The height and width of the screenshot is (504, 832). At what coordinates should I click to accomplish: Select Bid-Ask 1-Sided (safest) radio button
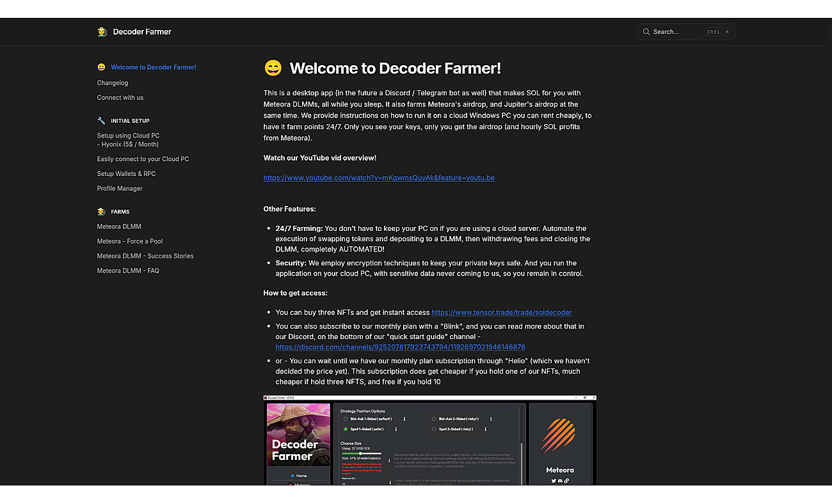[346, 419]
